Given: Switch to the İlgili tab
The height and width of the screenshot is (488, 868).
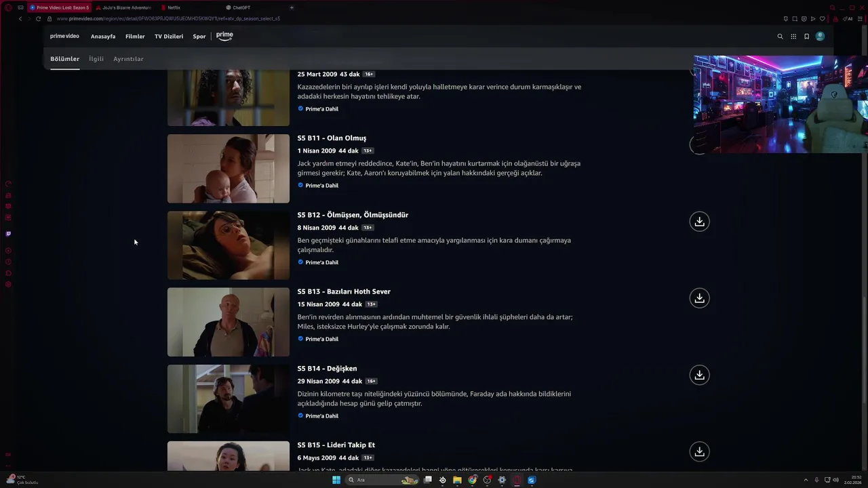Looking at the screenshot, I should click(96, 59).
